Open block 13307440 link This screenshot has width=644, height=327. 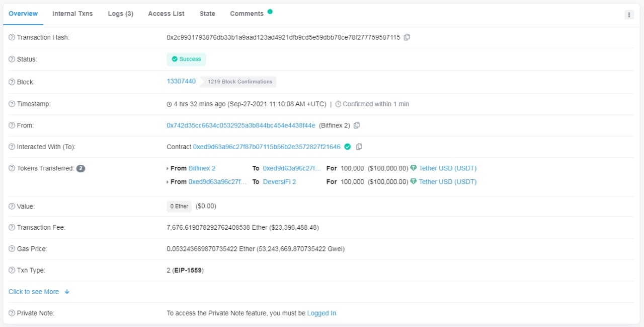[181, 81]
